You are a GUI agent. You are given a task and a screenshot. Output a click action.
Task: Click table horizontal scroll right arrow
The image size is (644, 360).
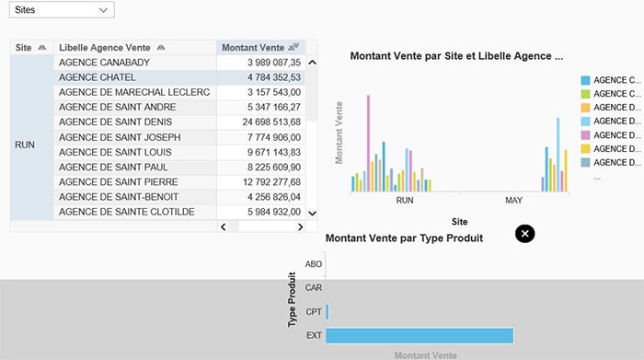pos(300,226)
